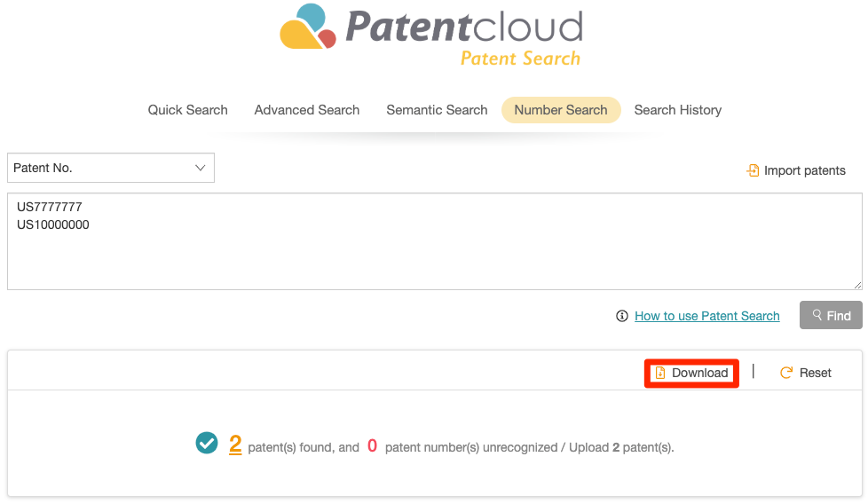Click the Download file icon

click(x=659, y=373)
